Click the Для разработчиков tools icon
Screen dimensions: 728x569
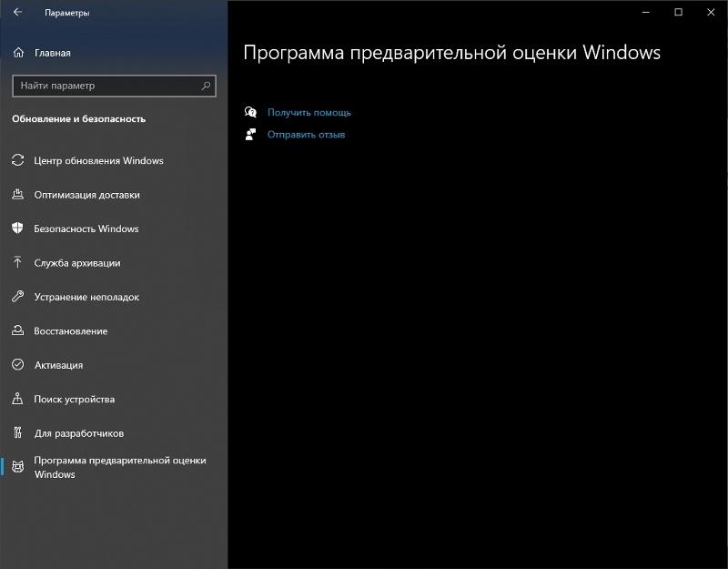(x=17, y=433)
